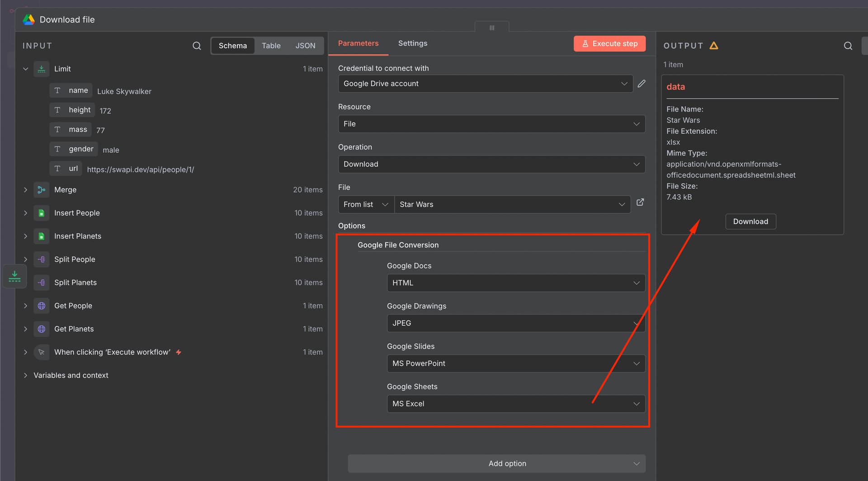Click the Execute step button
868x481 pixels.
609,44
